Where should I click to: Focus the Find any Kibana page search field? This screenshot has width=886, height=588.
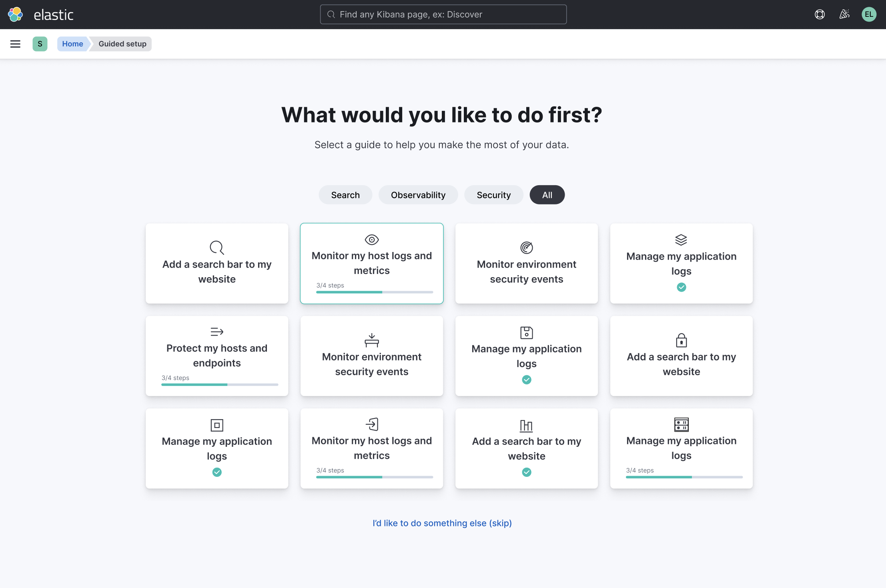[443, 14]
